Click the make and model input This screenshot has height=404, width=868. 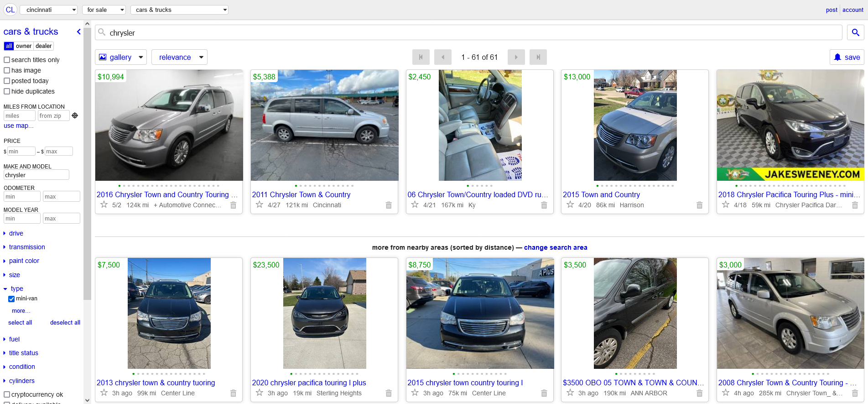click(36, 175)
